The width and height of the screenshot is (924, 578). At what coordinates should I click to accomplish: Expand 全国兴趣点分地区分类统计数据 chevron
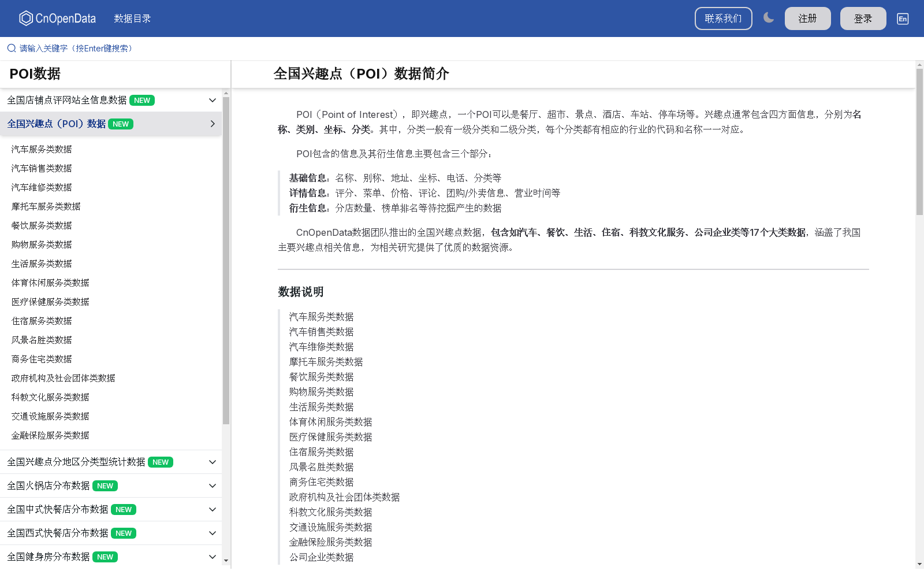pos(212,462)
